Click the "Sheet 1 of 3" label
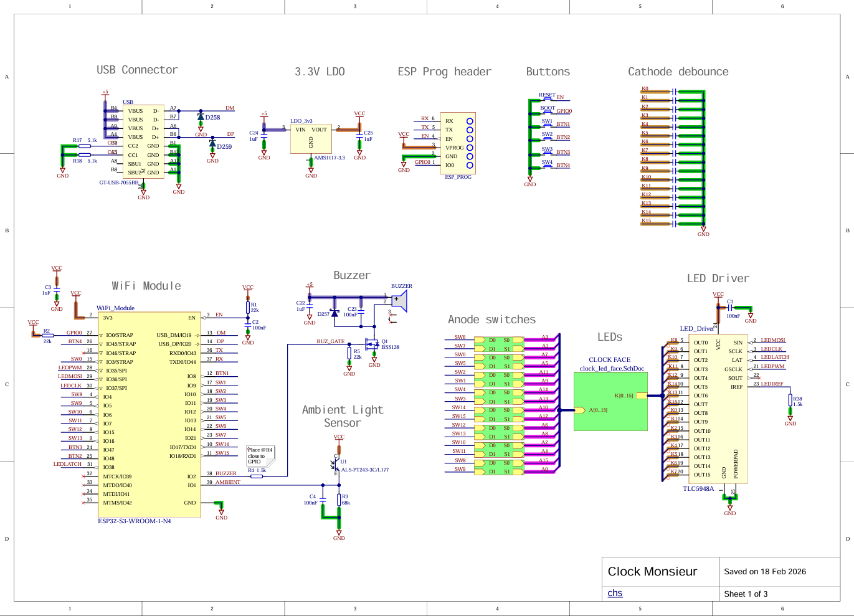 pos(746,594)
